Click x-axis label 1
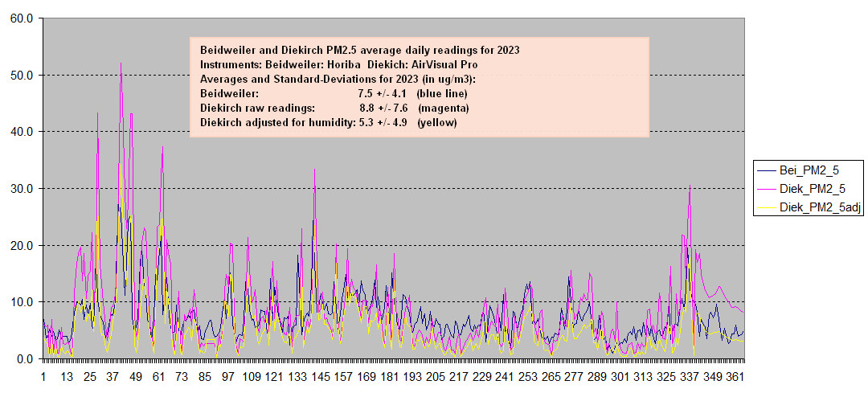Screen dimensions: 868x397 tap(43, 376)
